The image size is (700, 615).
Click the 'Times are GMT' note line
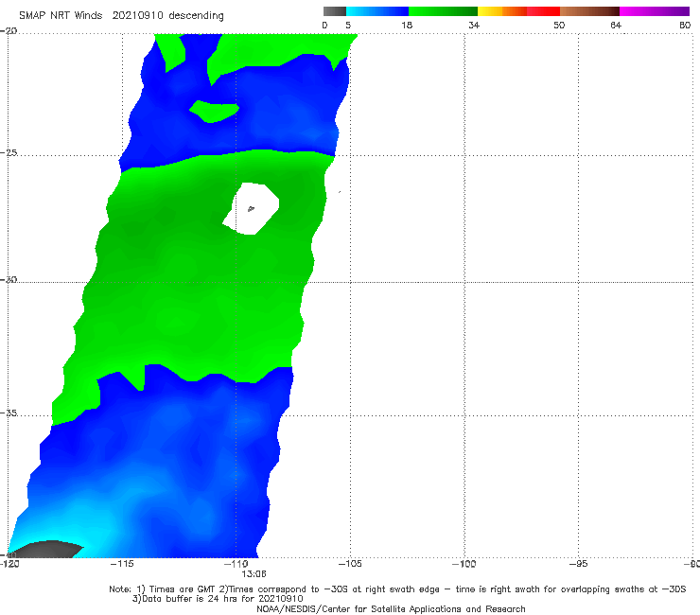(397, 589)
